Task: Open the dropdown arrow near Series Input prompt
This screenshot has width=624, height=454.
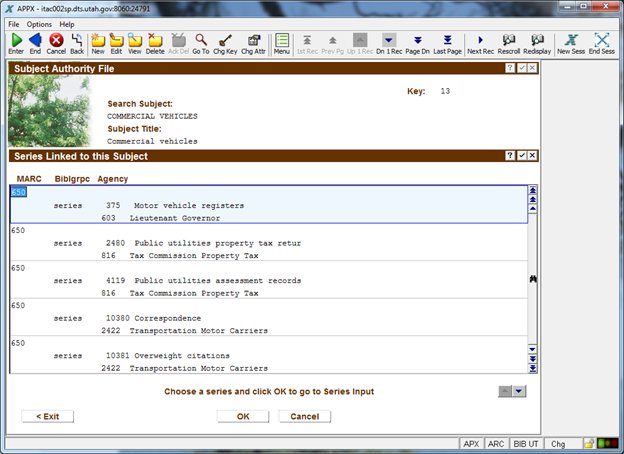Action: tap(519, 391)
